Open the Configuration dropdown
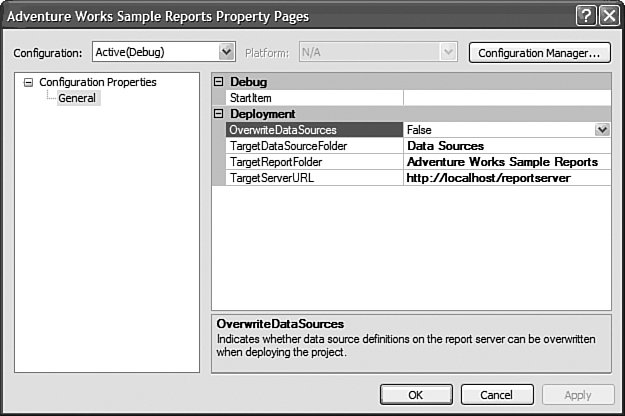 click(x=163, y=52)
